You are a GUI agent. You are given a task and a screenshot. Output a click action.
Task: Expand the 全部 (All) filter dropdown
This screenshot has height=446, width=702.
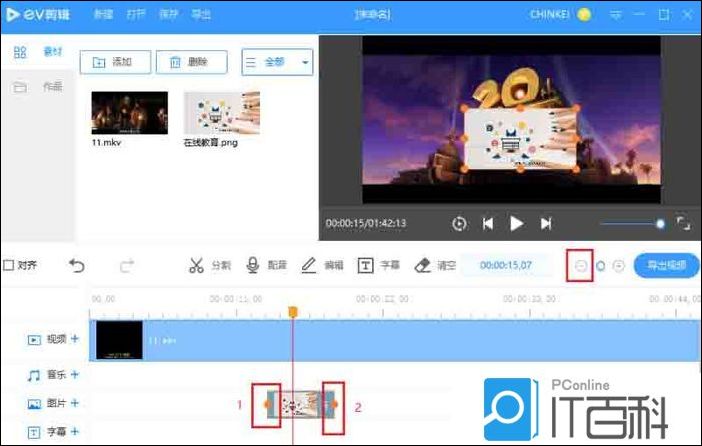(x=277, y=62)
